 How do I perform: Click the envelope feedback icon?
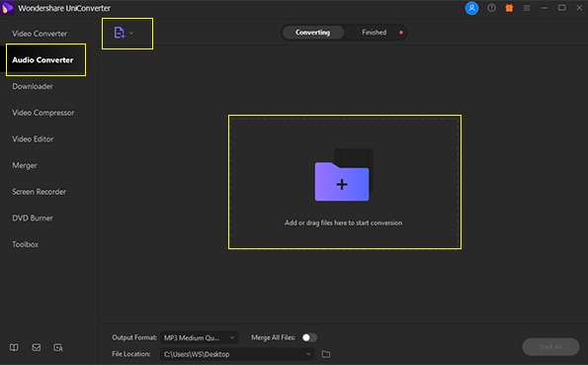pyautogui.click(x=36, y=347)
